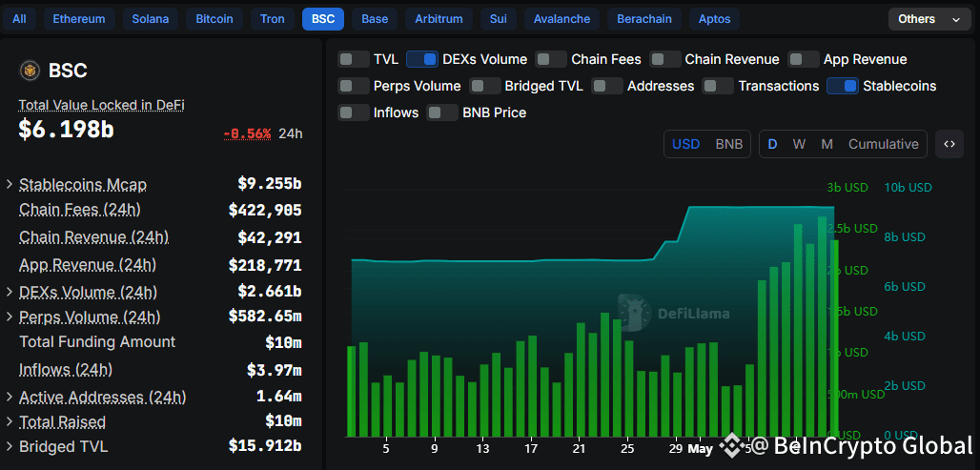This screenshot has width=980, height=470.
Task: Expand the DEXs Volume (24h) row
Action: point(10,292)
